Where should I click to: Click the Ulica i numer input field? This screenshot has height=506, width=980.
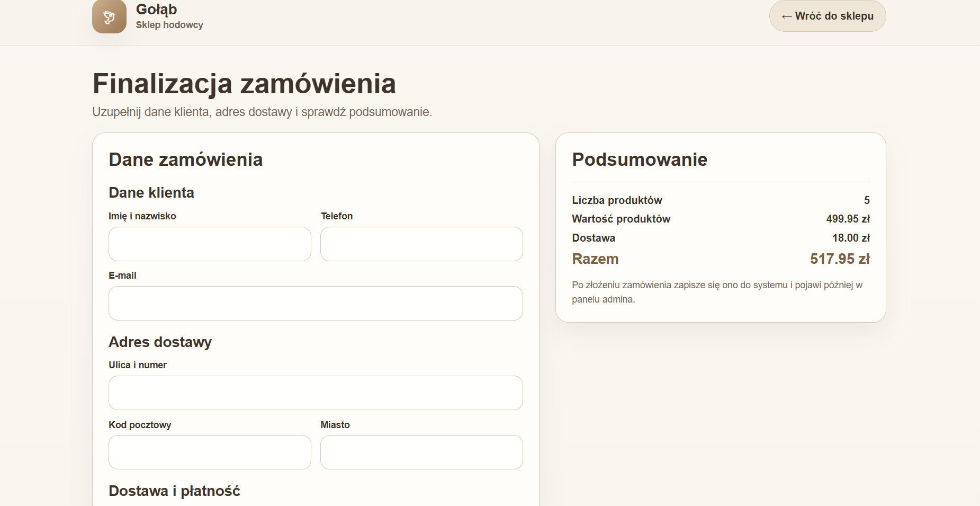pyautogui.click(x=316, y=393)
